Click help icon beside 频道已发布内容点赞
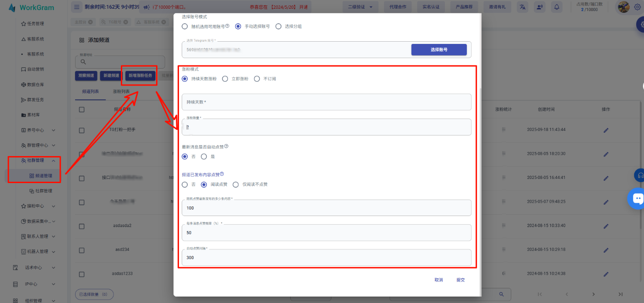The image size is (644, 303). tap(222, 174)
